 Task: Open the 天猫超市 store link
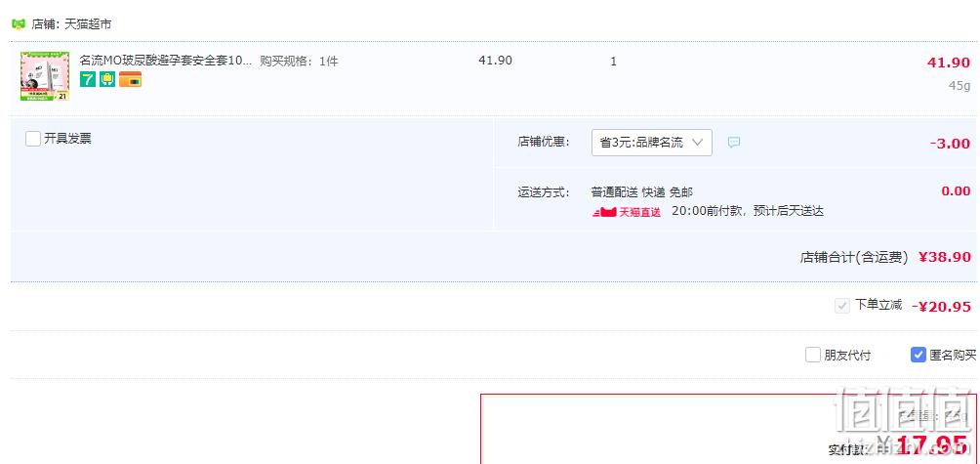tap(88, 25)
